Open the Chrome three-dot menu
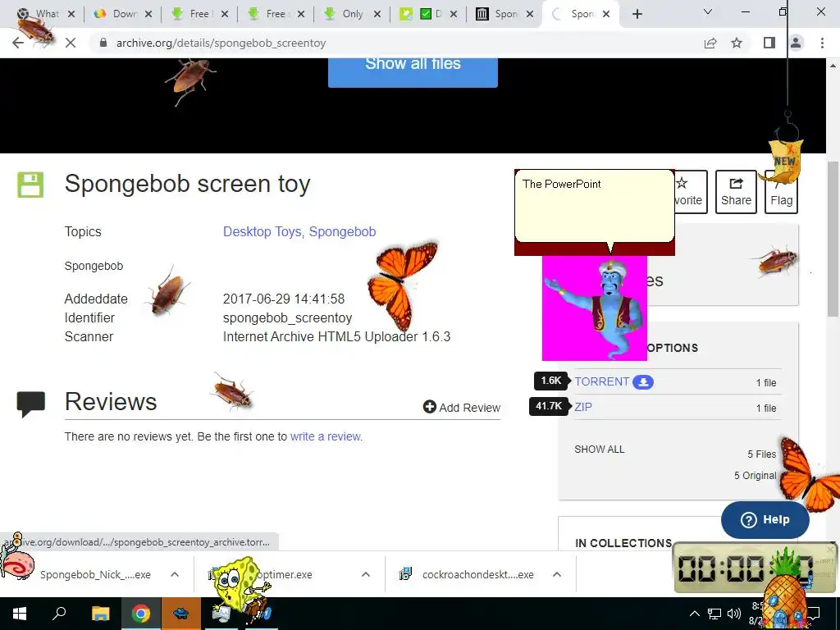 pos(822,43)
